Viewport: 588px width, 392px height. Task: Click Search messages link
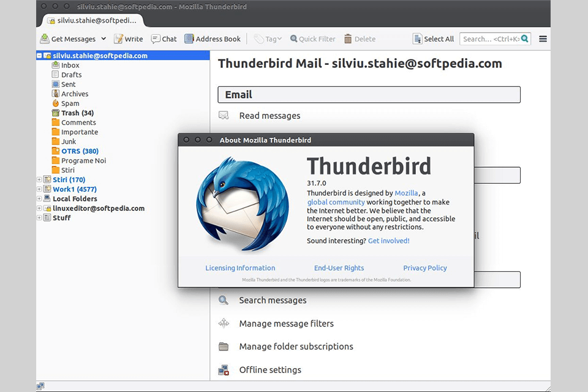[273, 300]
